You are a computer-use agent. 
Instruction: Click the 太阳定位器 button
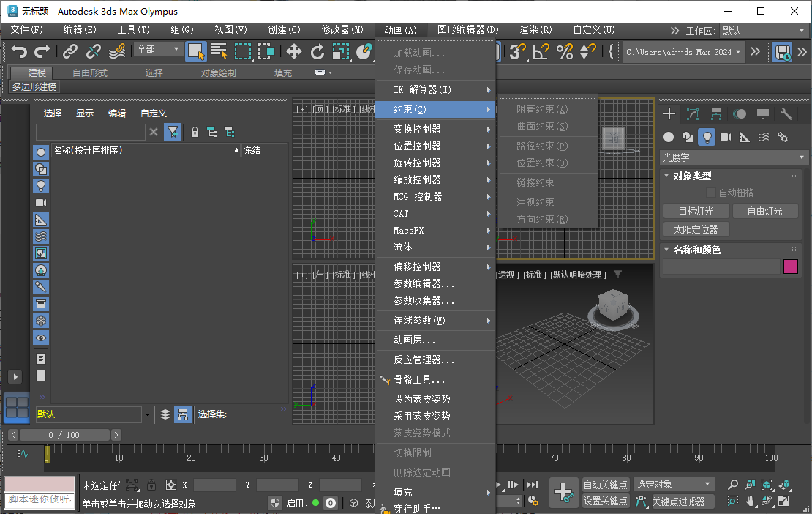click(x=696, y=229)
